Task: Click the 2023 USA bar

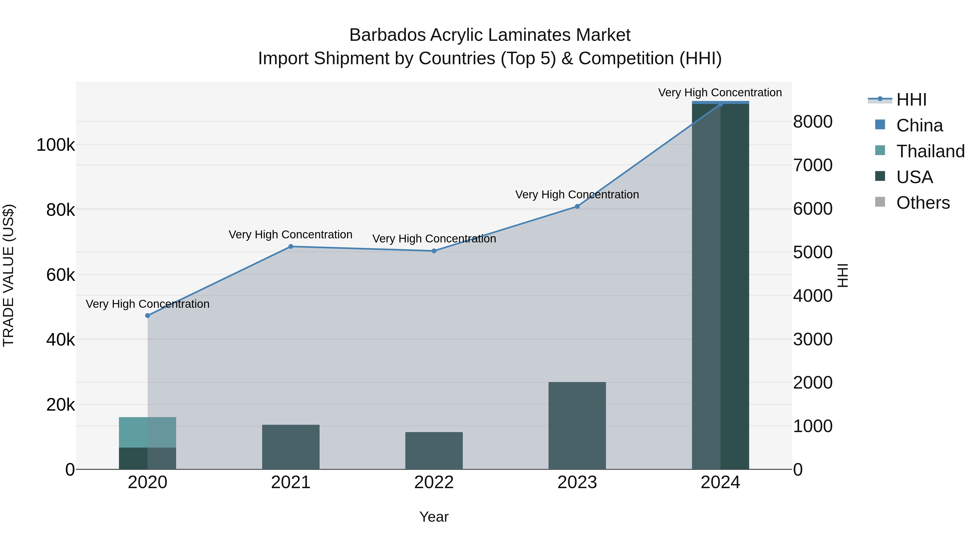Action: [577, 426]
